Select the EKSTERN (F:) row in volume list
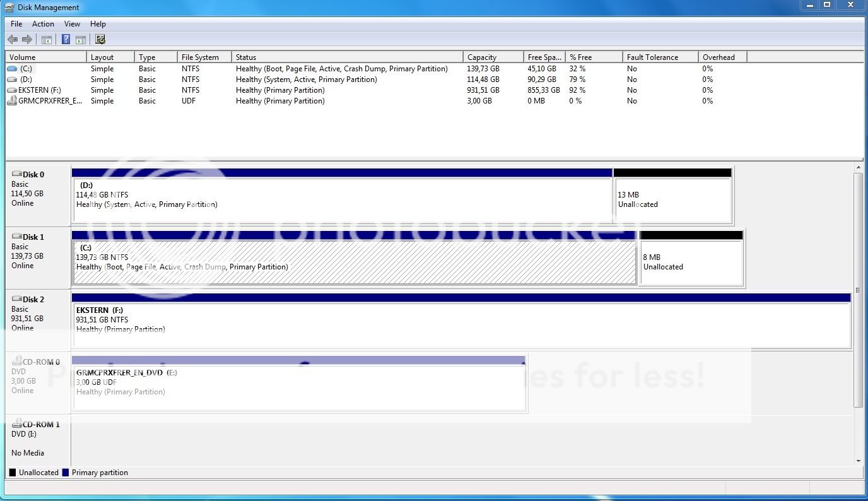 (x=39, y=90)
